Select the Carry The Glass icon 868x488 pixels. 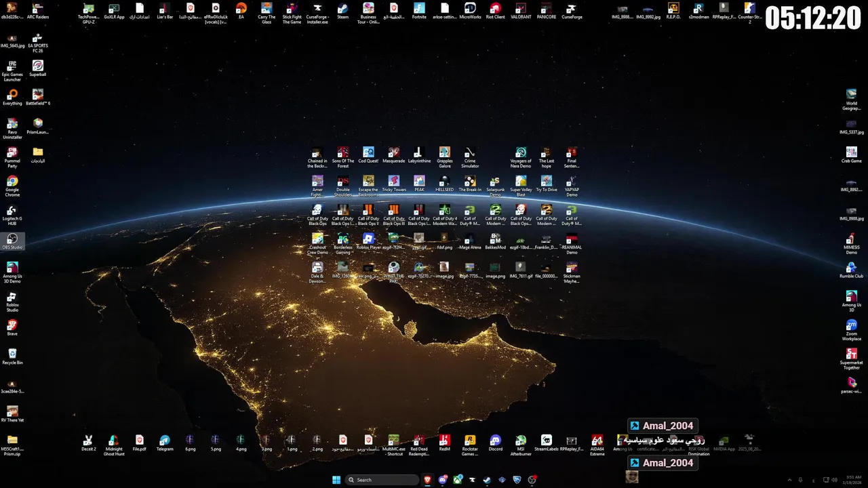[267, 13]
